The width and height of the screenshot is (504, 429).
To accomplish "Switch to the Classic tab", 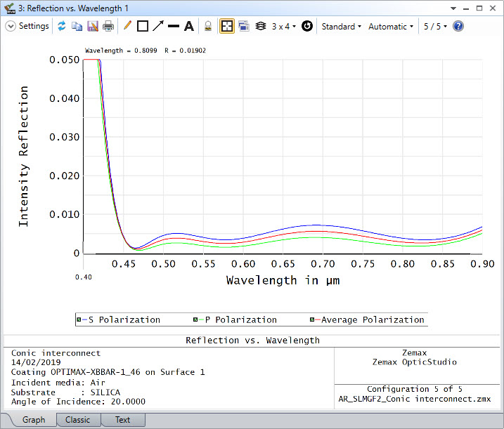I will click(77, 420).
